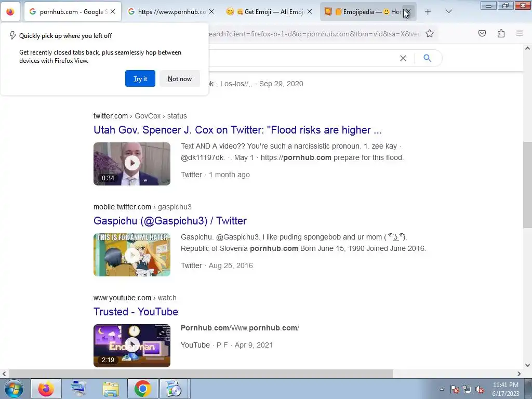This screenshot has width=532, height=399.
Task: Bookmark this page with star icon
Action: pyautogui.click(x=430, y=33)
